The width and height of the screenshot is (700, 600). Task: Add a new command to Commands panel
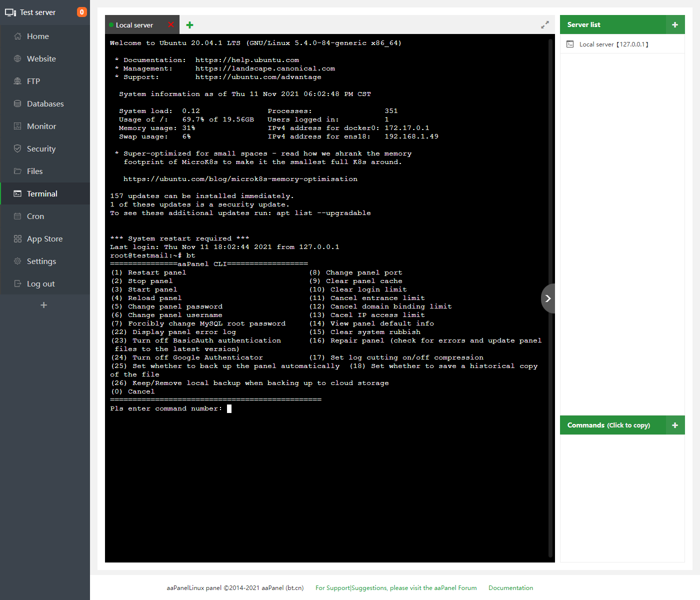[675, 425]
